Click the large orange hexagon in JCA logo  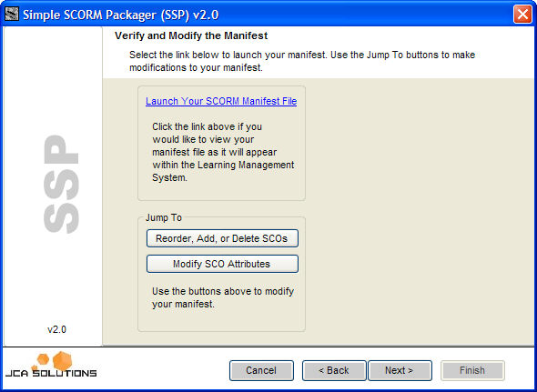62,361
